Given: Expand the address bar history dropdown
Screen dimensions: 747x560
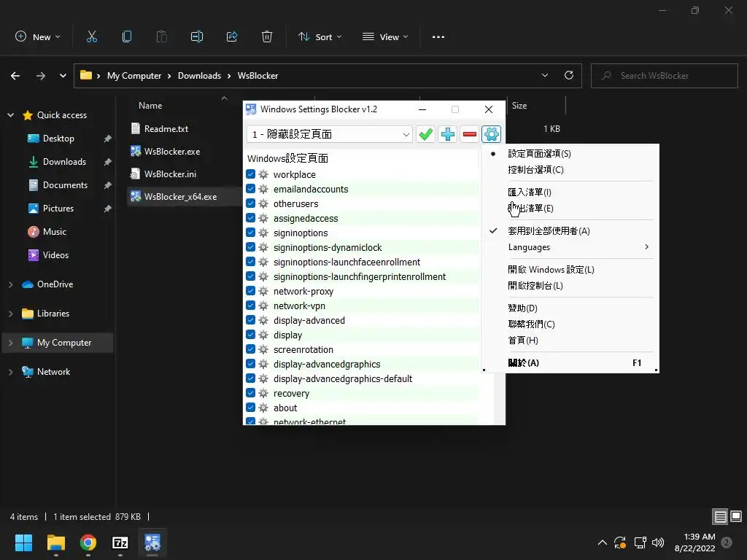Looking at the screenshot, I should (x=545, y=75).
